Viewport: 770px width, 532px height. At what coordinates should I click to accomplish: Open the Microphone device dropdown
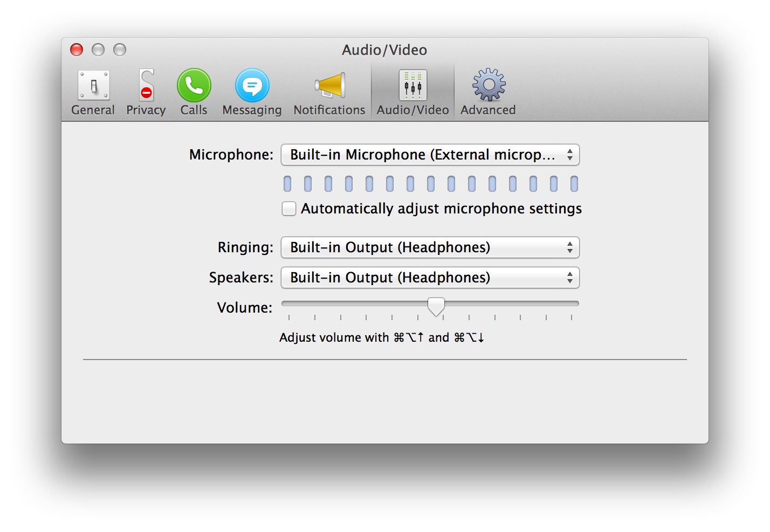tap(430, 155)
